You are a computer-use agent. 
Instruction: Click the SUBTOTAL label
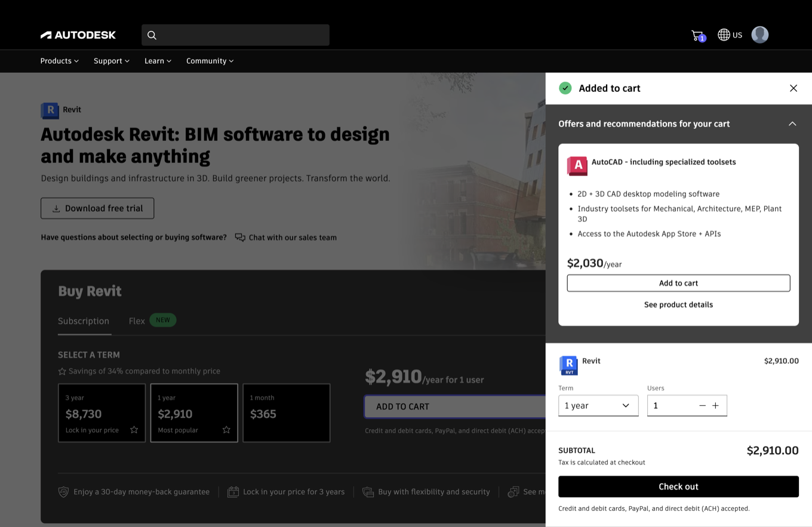point(577,451)
